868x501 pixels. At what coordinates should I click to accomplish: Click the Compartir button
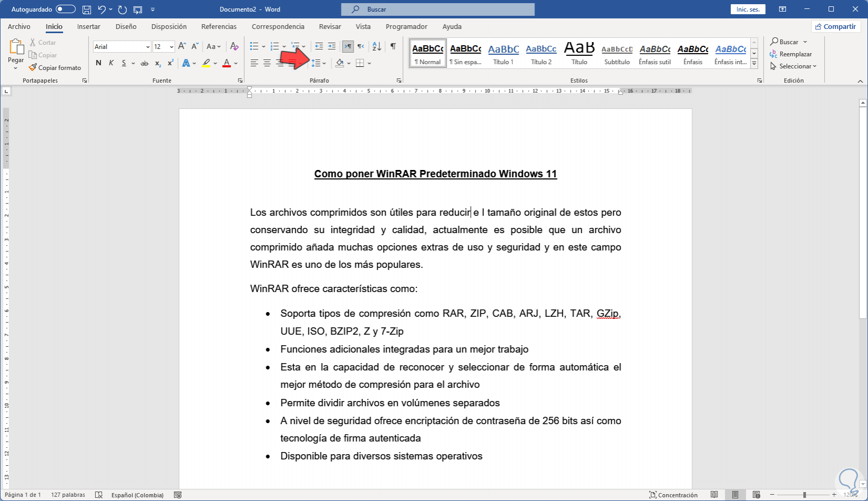coord(835,26)
